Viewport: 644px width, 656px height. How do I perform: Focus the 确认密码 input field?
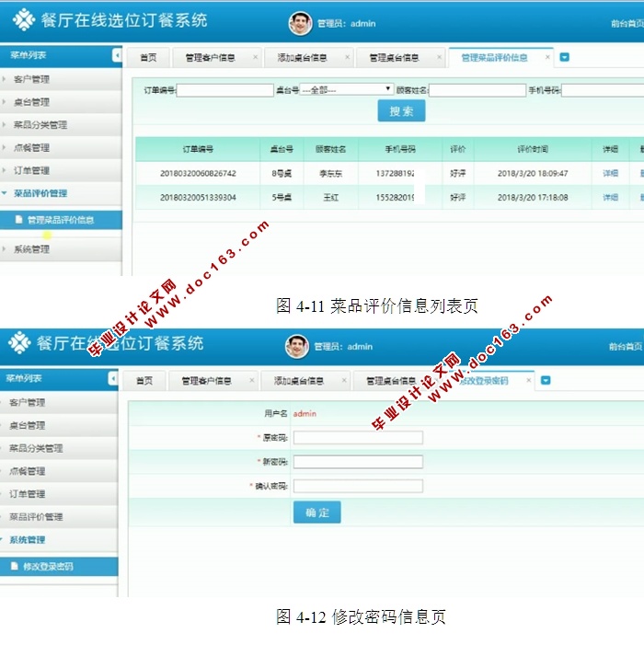point(358,486)
